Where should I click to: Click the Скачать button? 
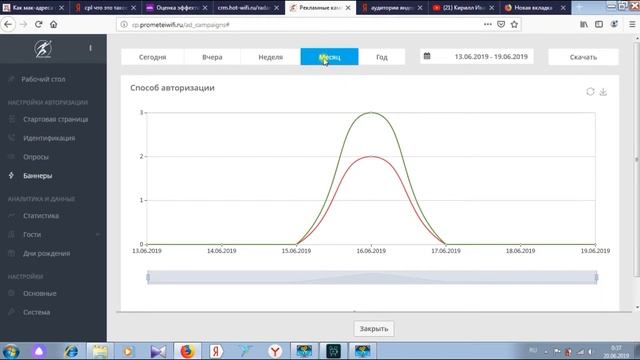click(x=583, y=57)
